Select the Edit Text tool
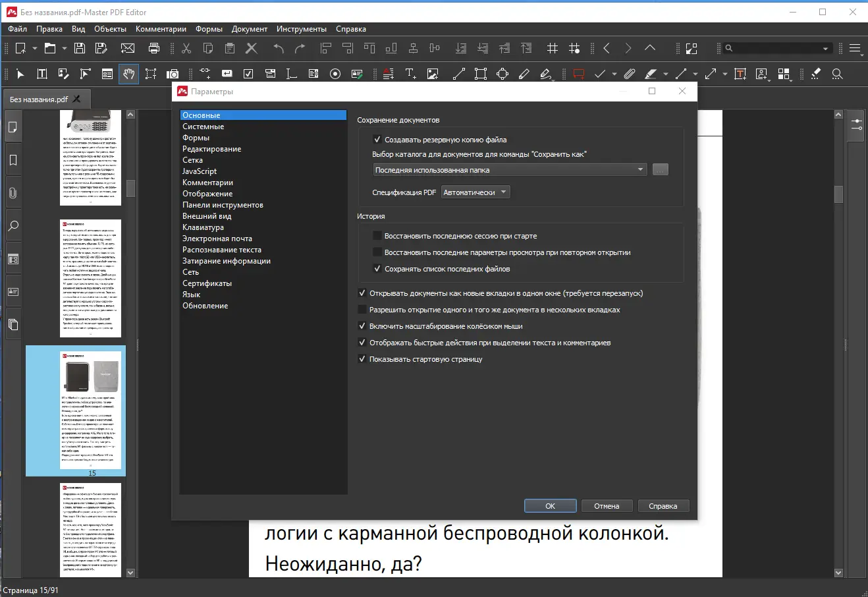Screen dimensions: 868x597 [41, 73]
